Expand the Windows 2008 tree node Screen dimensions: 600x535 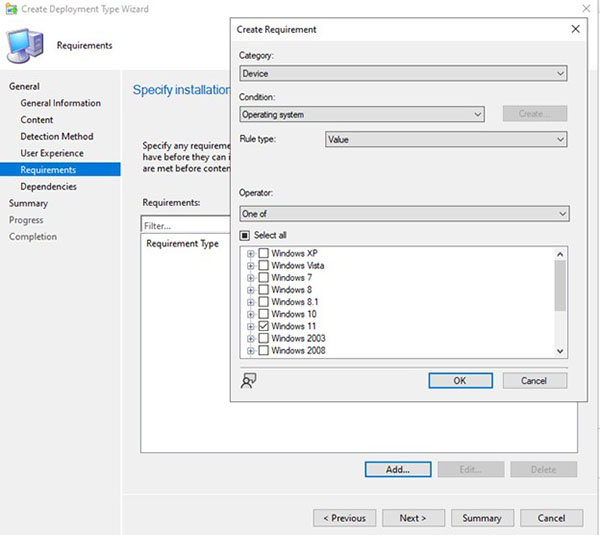coord(251,350)
